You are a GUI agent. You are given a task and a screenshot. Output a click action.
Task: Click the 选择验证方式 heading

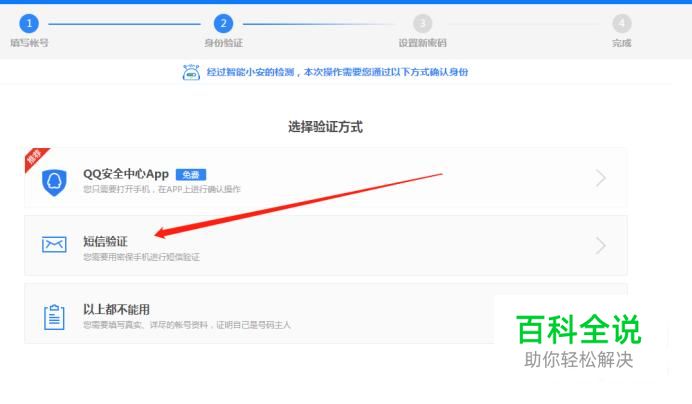coord(325,127)
